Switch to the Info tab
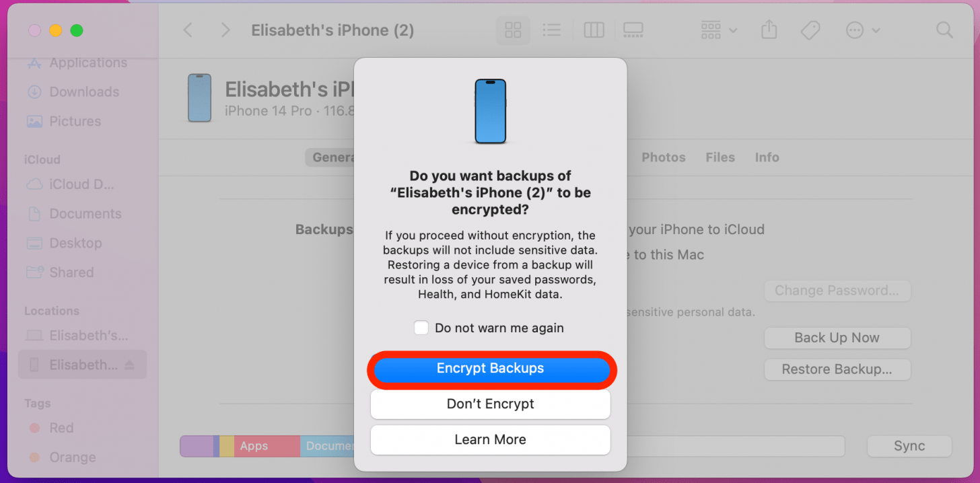The height and width of the screenshot is (483, 980). [767, 157]
